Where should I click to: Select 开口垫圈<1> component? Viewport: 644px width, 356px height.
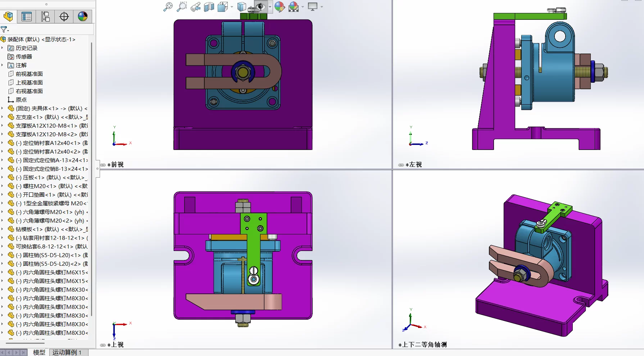pos(48,195)
